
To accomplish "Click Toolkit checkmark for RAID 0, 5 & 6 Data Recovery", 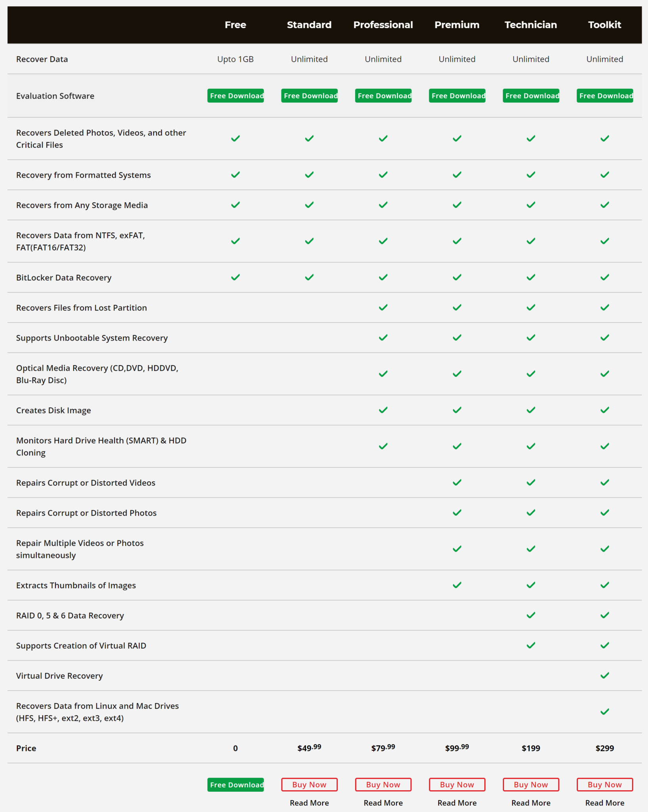I will click(605, 615).
